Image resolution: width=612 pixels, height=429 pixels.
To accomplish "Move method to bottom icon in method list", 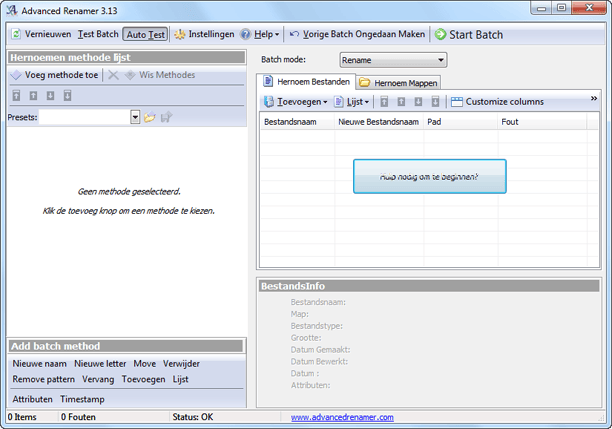I will click(68, 95).
